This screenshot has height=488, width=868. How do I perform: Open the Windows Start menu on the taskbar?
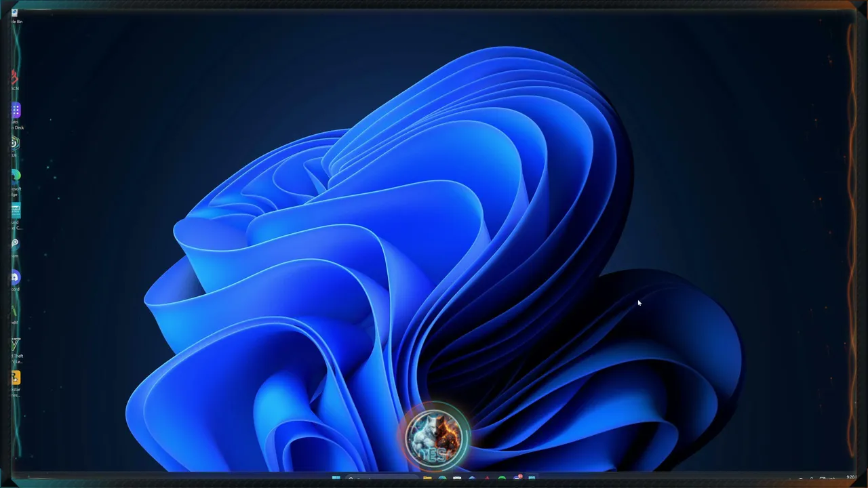336,479
